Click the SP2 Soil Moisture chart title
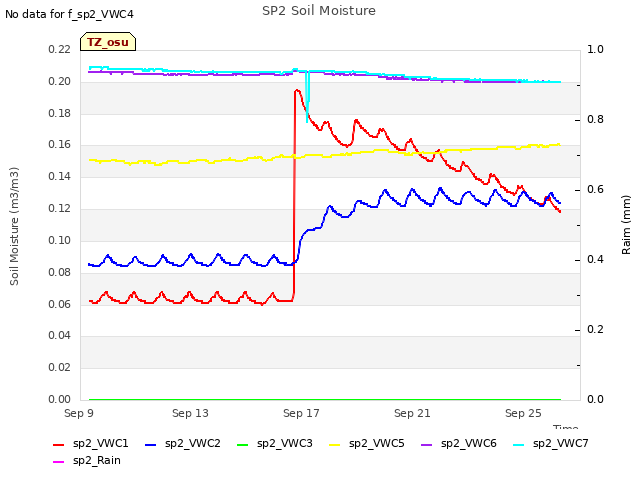640x480 pixels. click(319, 11)
